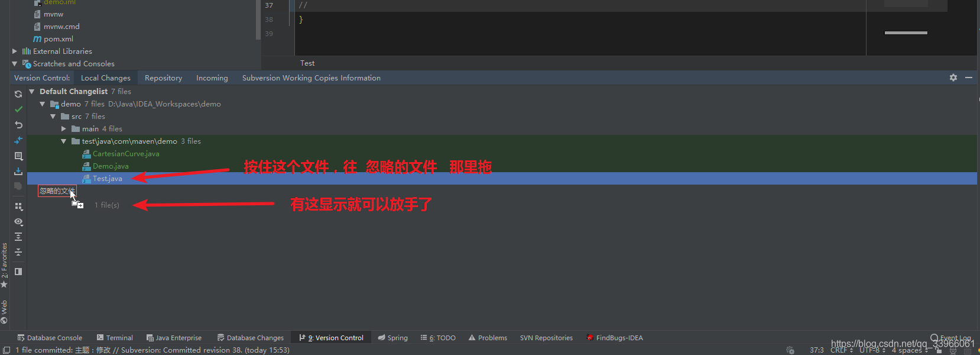Click the status message '1 file committed'
The width and height of the screenshot is (980, 355).
point(152,350)
